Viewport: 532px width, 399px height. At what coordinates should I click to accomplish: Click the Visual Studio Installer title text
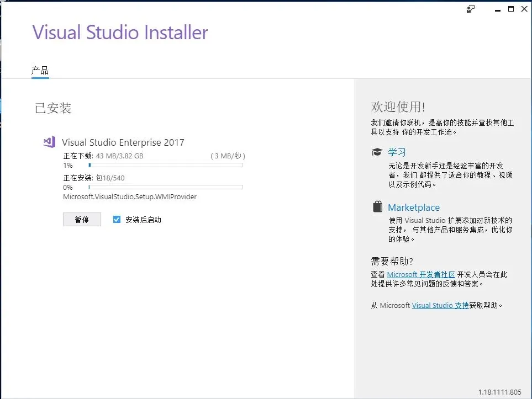pos(120,33)
